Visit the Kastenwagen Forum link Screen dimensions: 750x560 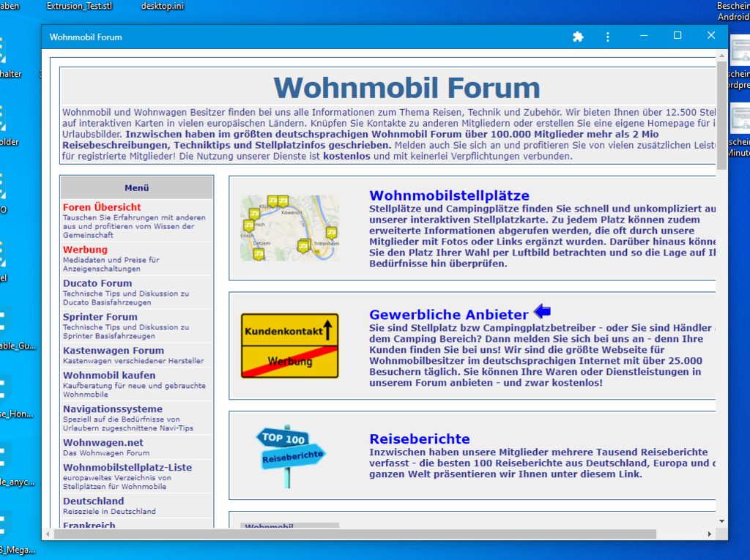tap(113, 351)
